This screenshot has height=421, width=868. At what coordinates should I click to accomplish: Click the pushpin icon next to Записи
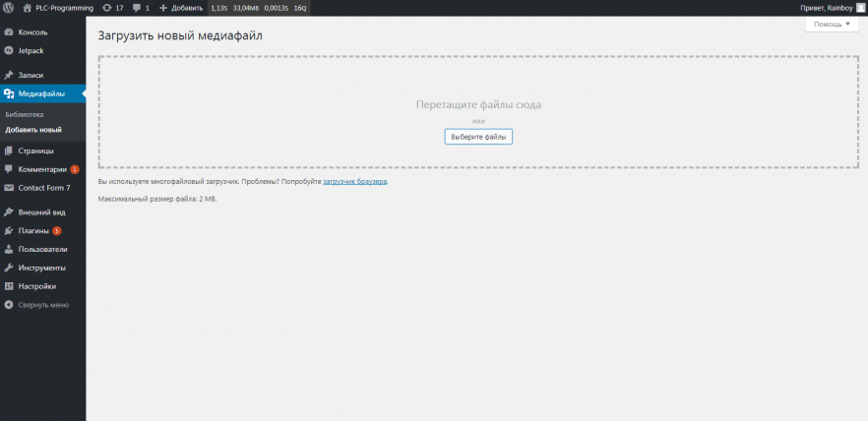pyautogui.click(x=9, y=75)
